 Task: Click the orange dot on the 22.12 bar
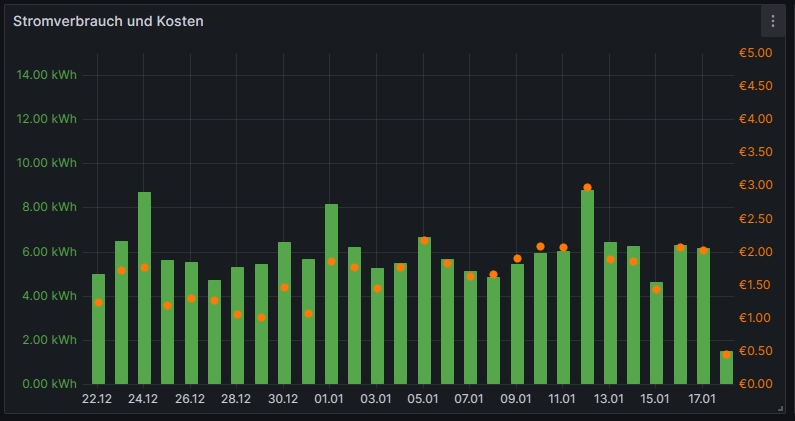98,302
